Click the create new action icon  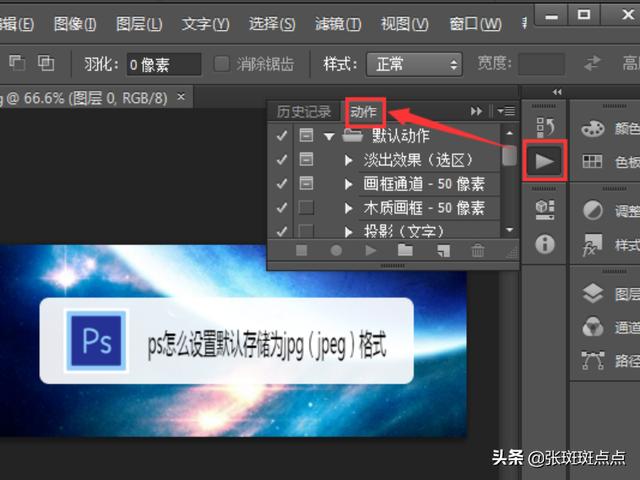tap(442, 251)
